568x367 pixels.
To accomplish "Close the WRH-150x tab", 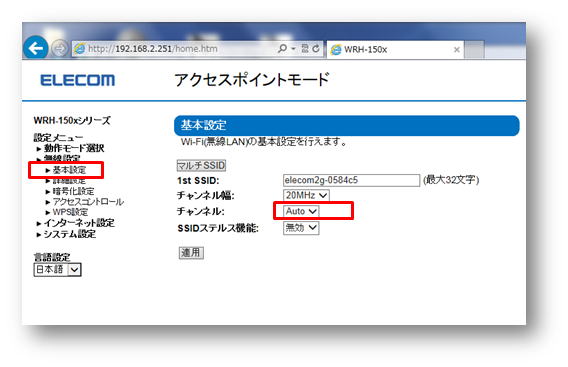I will tap(457, 50).
